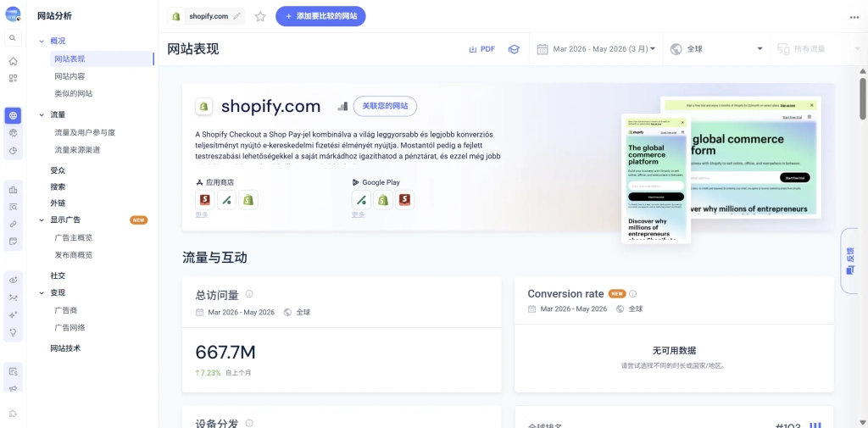Click the pencil edit icon beside shopify.com
Viewport: 868px width, 428px height.
[237, 16]
